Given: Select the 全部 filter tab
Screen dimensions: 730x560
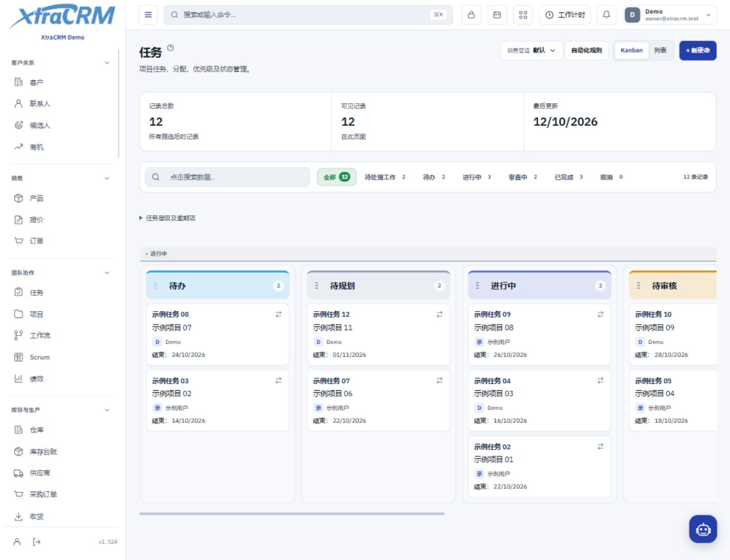Looking at the screenshot, I should pos(336,177).
